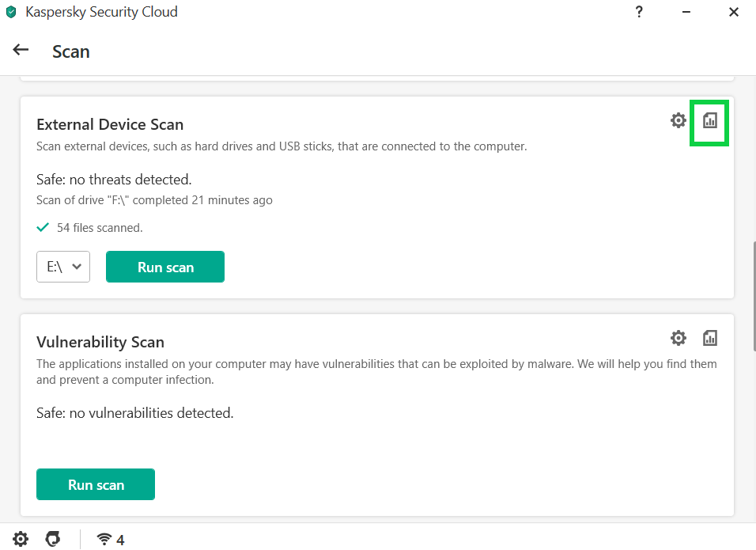Open the help question mark
This screenshot has height=550, width=756.
(639, 12)
